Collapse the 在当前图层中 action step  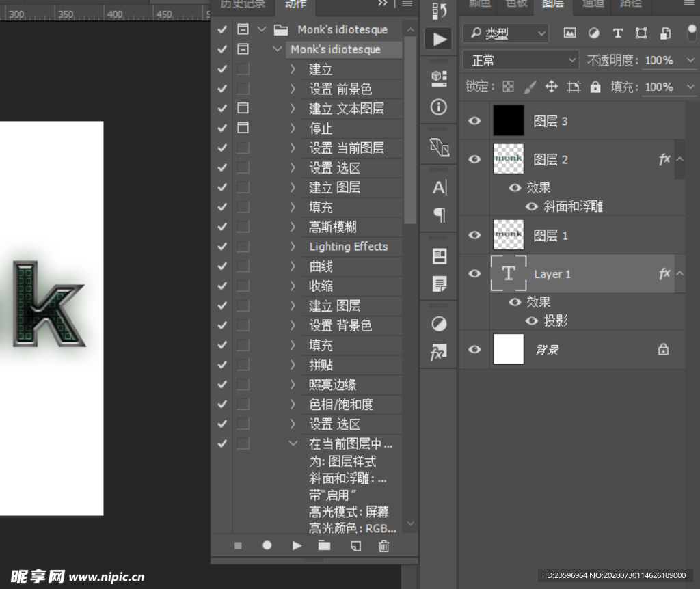(293, 443)
